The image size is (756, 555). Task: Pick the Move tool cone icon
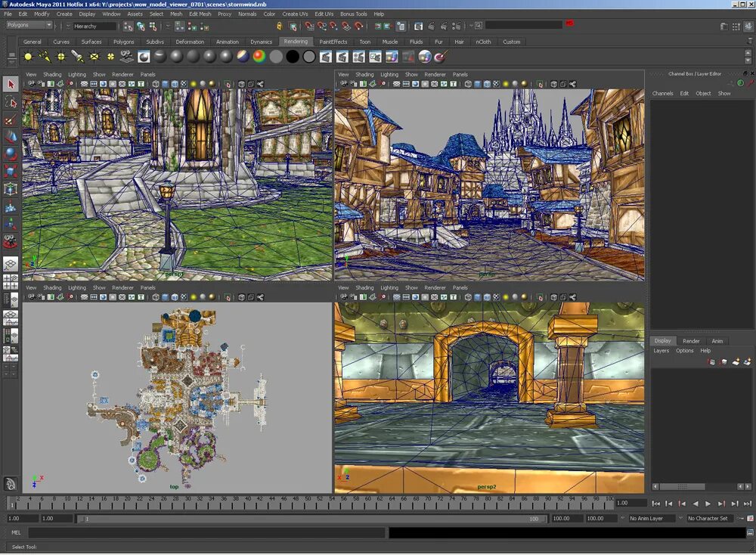[x=11, y=138]
